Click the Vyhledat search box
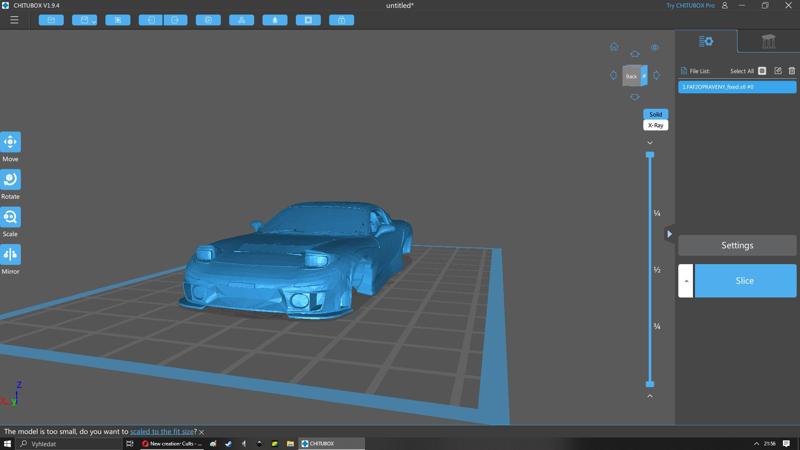800x450 pixels. (x=69, y=444)
